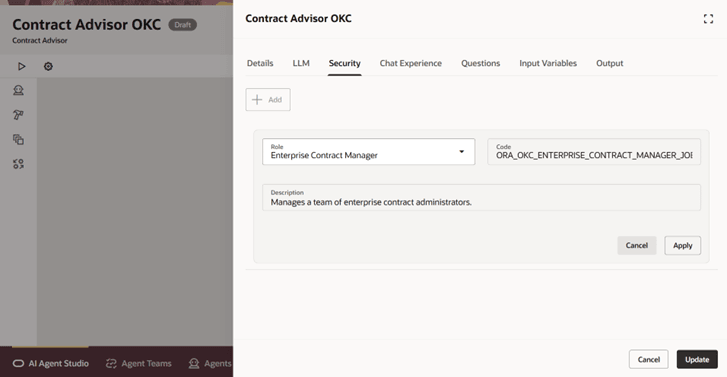
Task: Switch to the Output tab
Action: (x=610, y=63)
